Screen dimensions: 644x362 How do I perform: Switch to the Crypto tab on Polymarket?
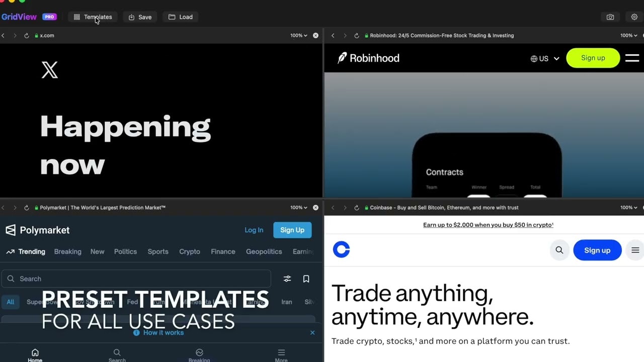tap(190, 251)
